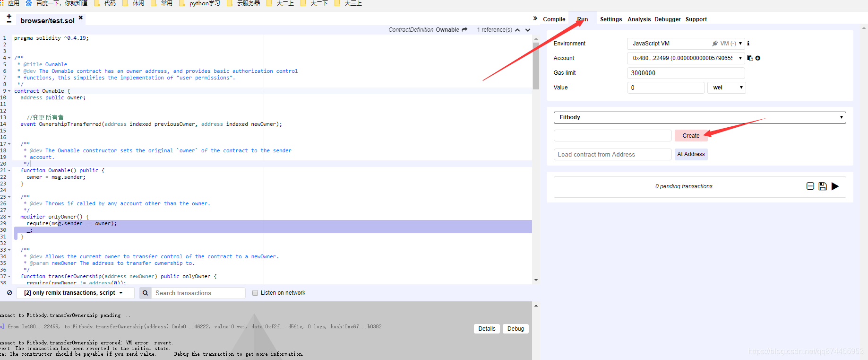Open the Environment dropdown showing JavaScript VM

pos(686,44)
